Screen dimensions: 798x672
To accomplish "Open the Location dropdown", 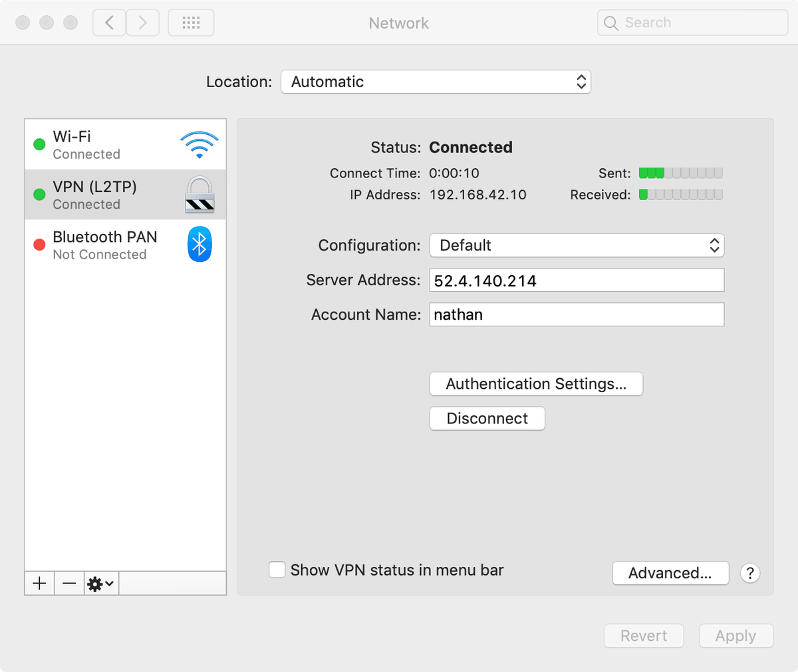I will pos(436,81).
